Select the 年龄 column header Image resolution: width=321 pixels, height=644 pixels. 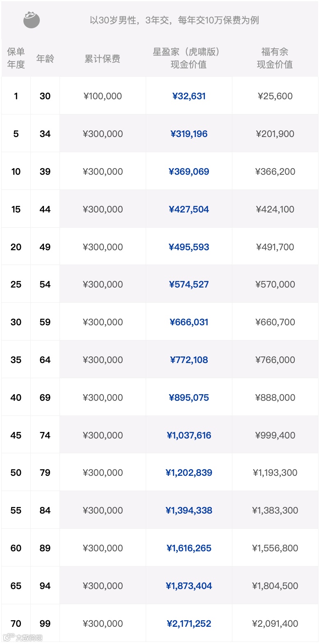(45, 58)
